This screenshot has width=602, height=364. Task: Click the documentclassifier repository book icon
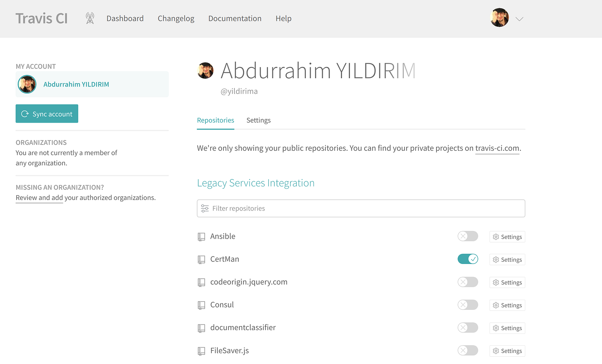[x=201, y=328]
